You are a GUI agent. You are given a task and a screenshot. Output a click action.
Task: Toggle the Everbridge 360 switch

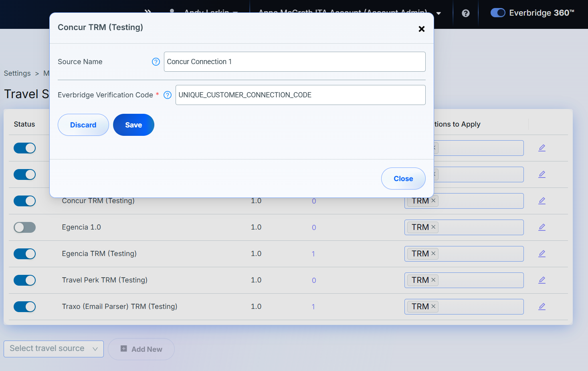498,13
